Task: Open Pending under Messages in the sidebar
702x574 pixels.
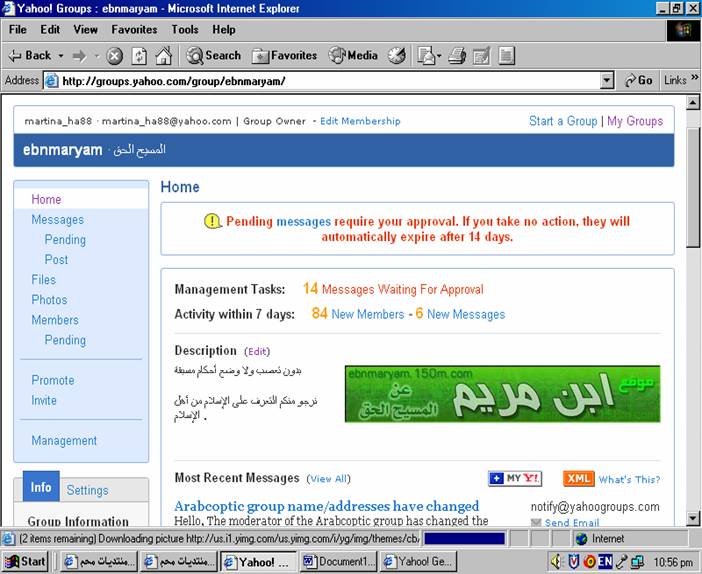Action: [x=65, y=240]
